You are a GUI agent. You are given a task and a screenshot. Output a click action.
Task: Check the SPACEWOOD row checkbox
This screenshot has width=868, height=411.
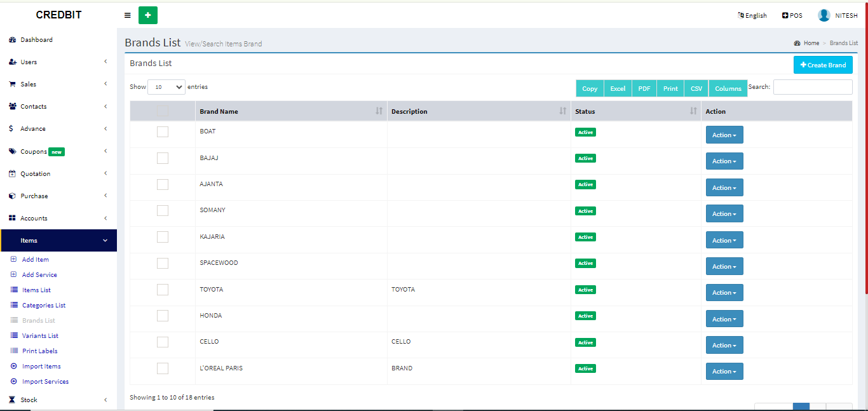[x=163, y=263]
